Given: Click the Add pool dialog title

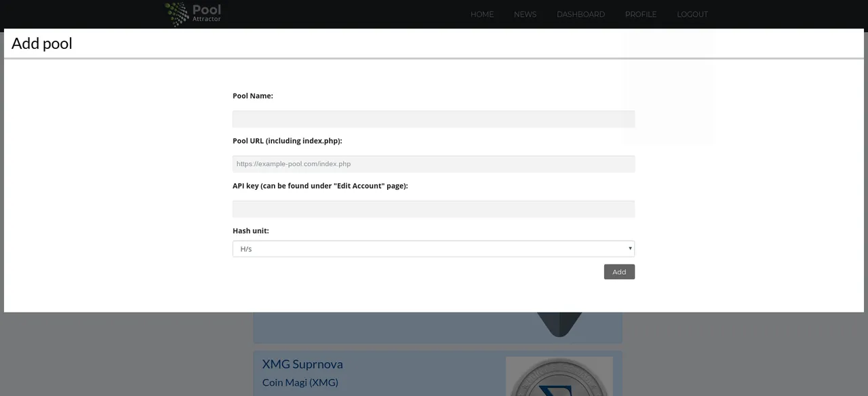Looking at the screenshot, I should [42, 43].
